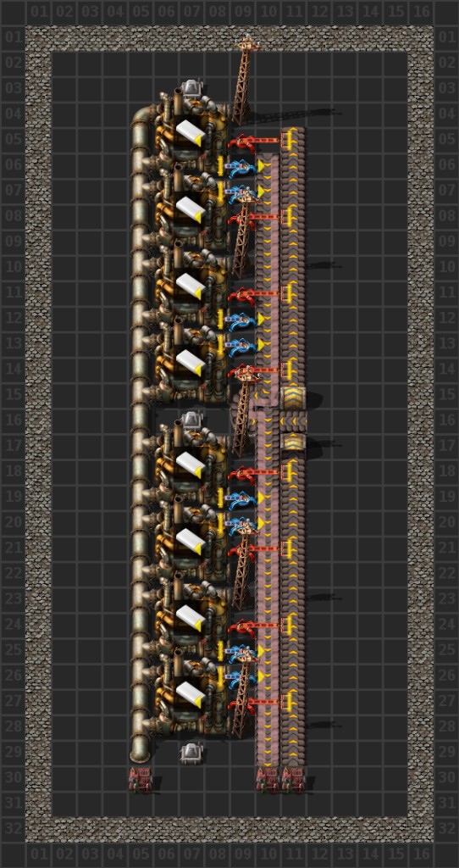The height and width of the screenshot is (868, 459).
Task: Pick the blue fast inserter in row 19
Action: [241, 498]
